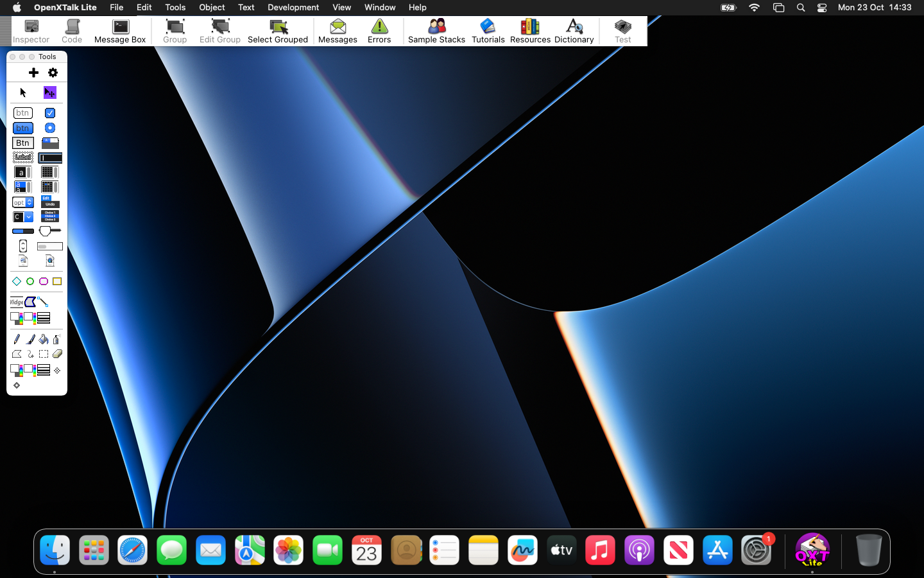Open the Code editor toolbar icon
Viewport: 924px width, 578px height.
[x=72, y=31]
